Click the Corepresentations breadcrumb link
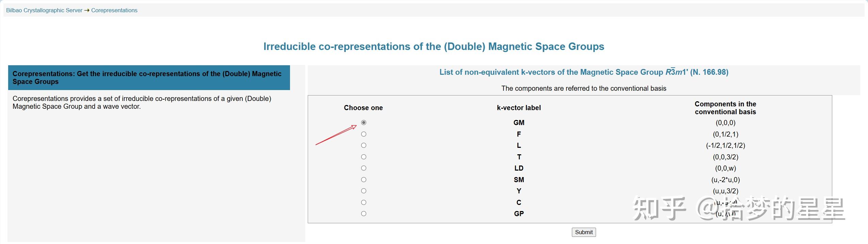The width and height of the screenshot is (868, 244). 114,10
